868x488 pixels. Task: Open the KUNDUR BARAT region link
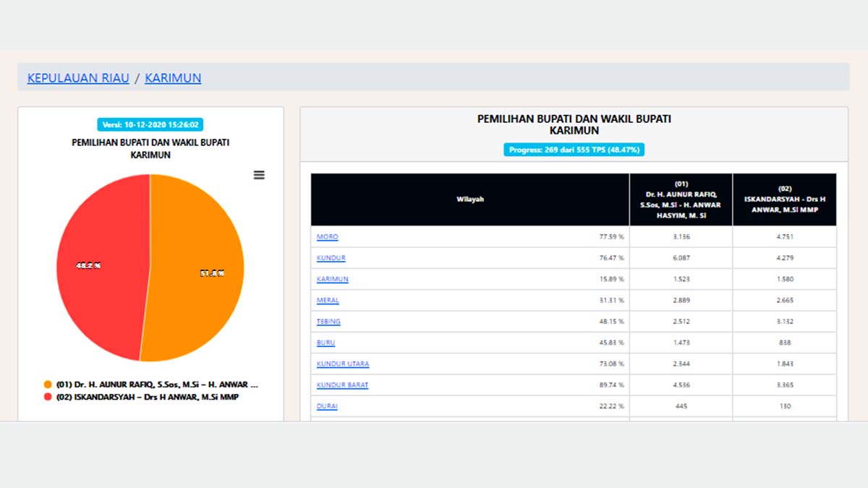point(342,385)
